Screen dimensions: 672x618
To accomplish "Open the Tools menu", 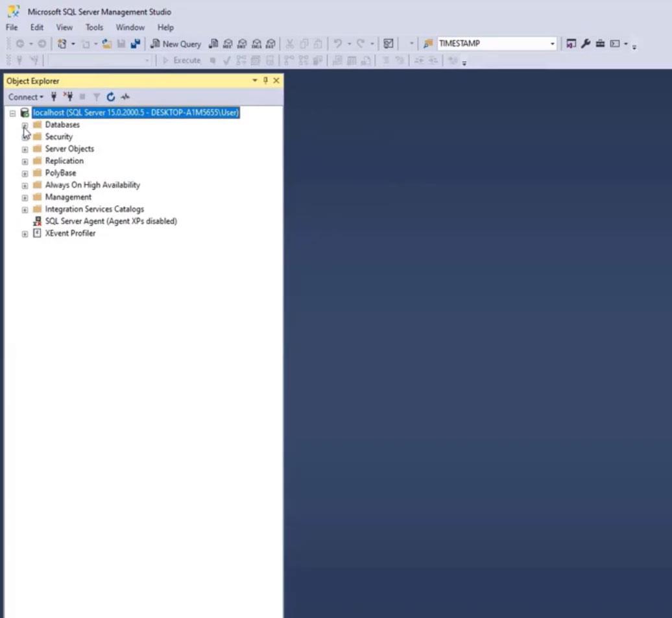I will click(x=94, y=27).
